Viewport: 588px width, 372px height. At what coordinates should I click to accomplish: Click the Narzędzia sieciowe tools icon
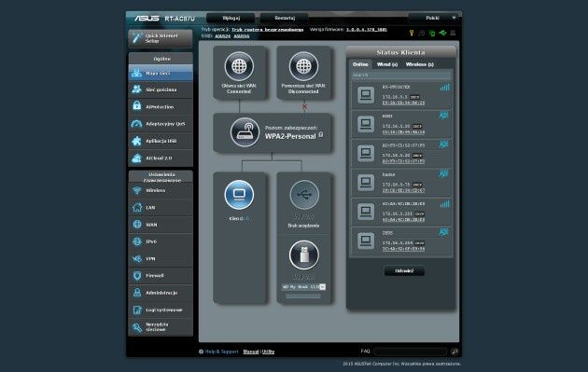[137, 327]
